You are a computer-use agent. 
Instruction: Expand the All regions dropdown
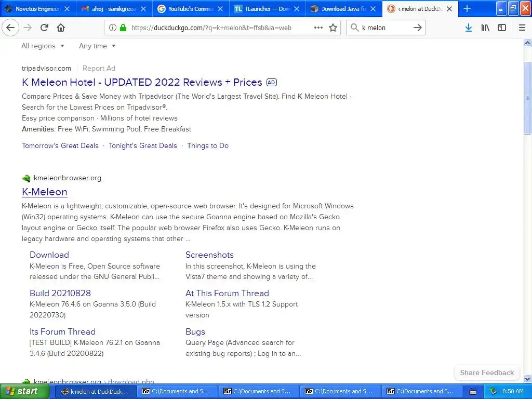pos(43,46)
